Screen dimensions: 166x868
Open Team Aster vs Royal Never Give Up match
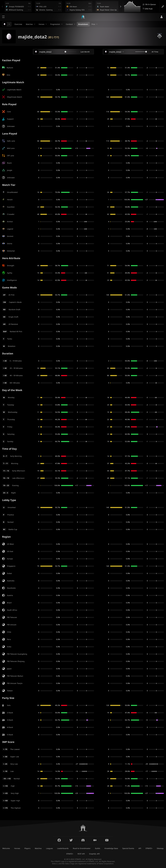click(107, 6)
